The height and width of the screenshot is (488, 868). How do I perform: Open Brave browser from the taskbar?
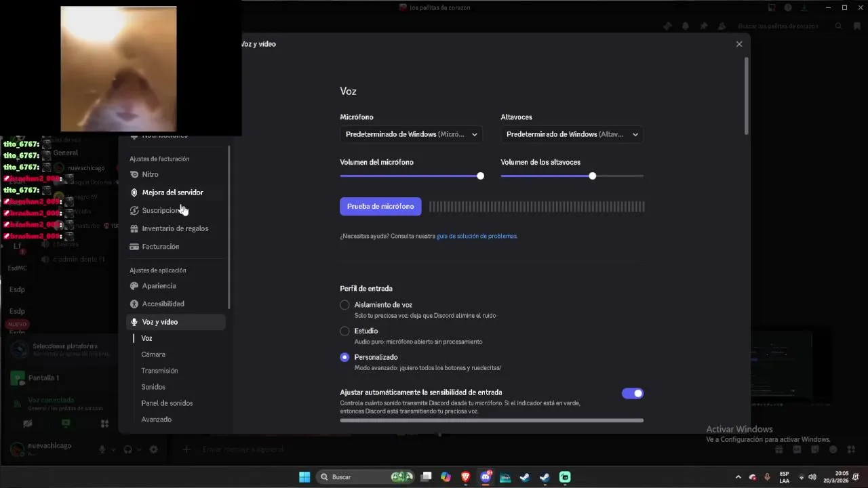pyautogui.click(x=465, y=477)
